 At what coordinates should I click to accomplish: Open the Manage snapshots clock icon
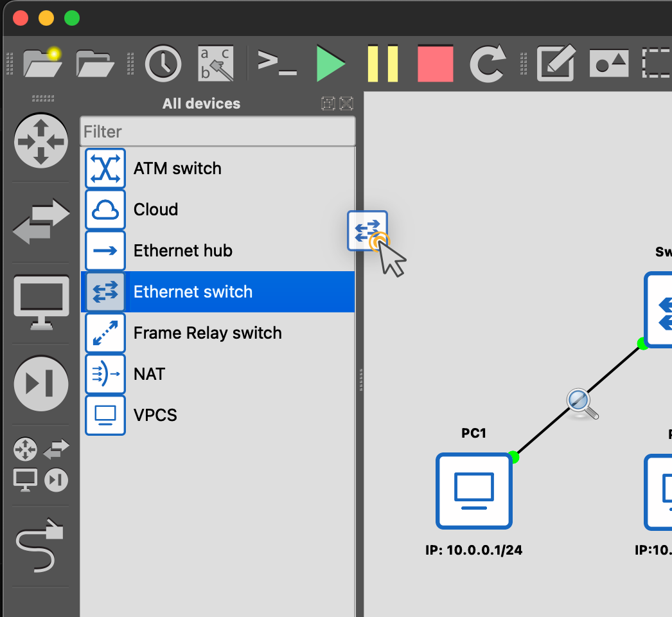coord(163,63)
